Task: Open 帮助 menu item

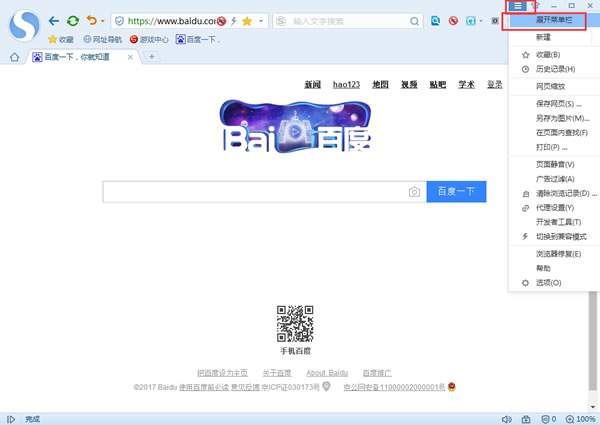Action: pyautogui.click(x=554, y=268)
